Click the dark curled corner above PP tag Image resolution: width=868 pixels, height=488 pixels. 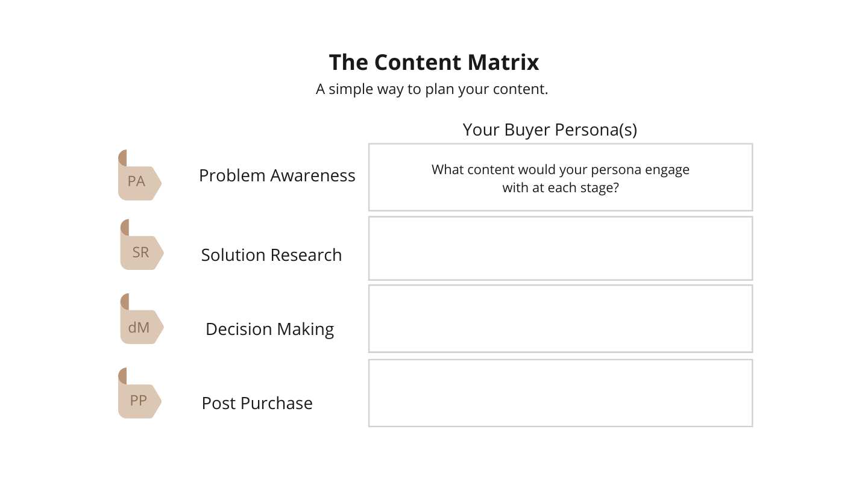click(x=122, y=376)
